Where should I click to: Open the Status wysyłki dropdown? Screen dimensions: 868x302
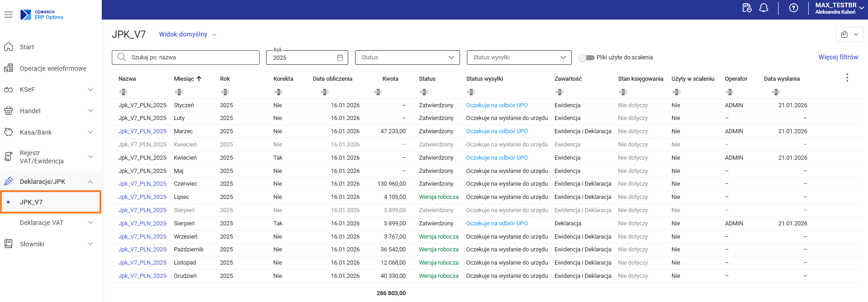519,57
